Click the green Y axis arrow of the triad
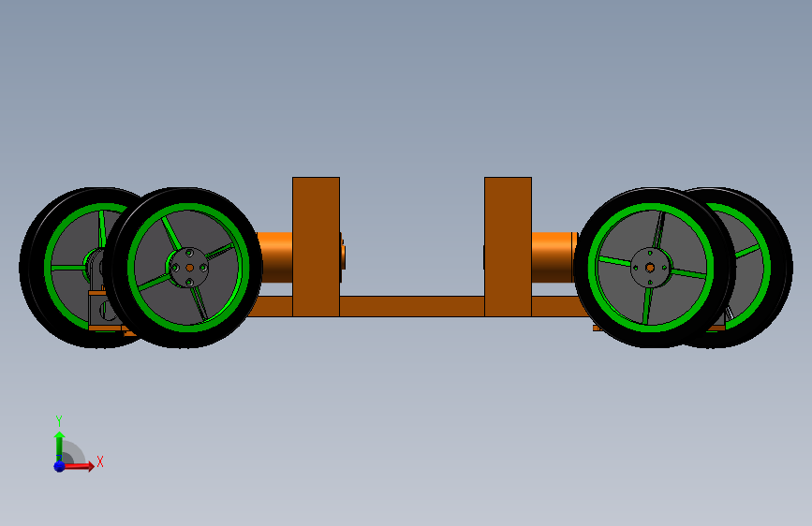This screenshot has height=526, width=812. (x=60, y=446)
